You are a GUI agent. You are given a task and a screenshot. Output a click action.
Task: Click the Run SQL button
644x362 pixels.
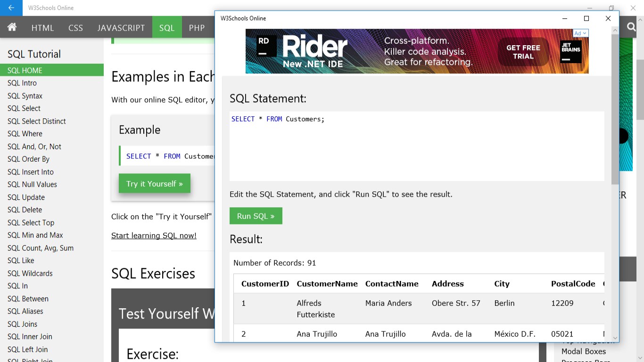pyautogui.click(x=256, y=215)
